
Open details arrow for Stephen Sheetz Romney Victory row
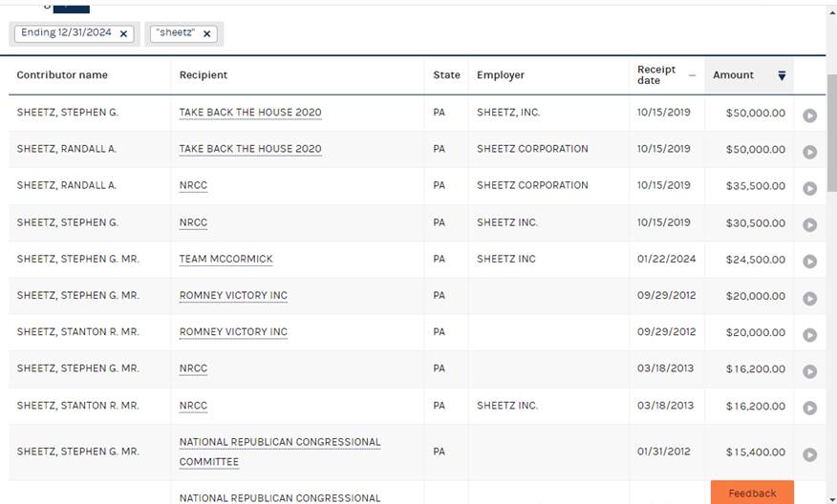tap(809, 299)
